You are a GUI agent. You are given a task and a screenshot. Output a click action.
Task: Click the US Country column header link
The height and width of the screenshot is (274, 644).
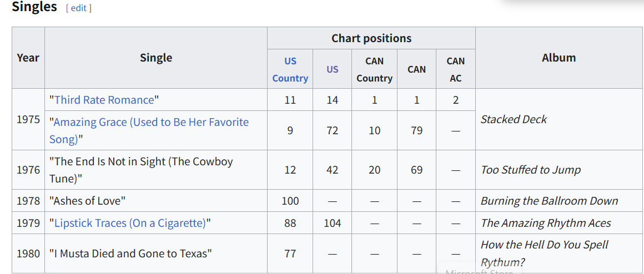pyautogui.click(x=290, y=69)
